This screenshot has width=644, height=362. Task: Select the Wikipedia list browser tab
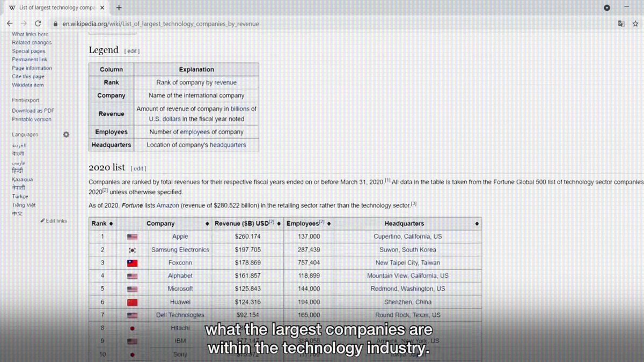(54, 8)
